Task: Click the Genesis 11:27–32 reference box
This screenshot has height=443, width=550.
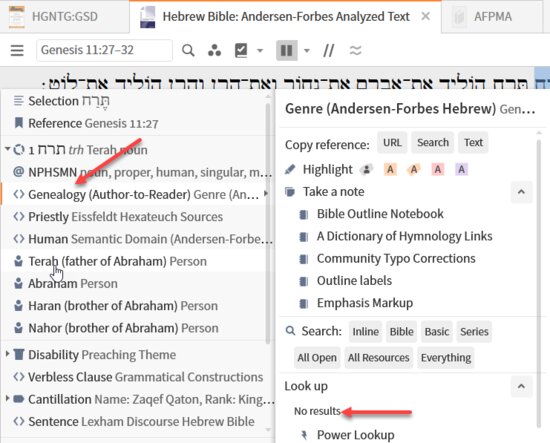Action: [104, 51]
